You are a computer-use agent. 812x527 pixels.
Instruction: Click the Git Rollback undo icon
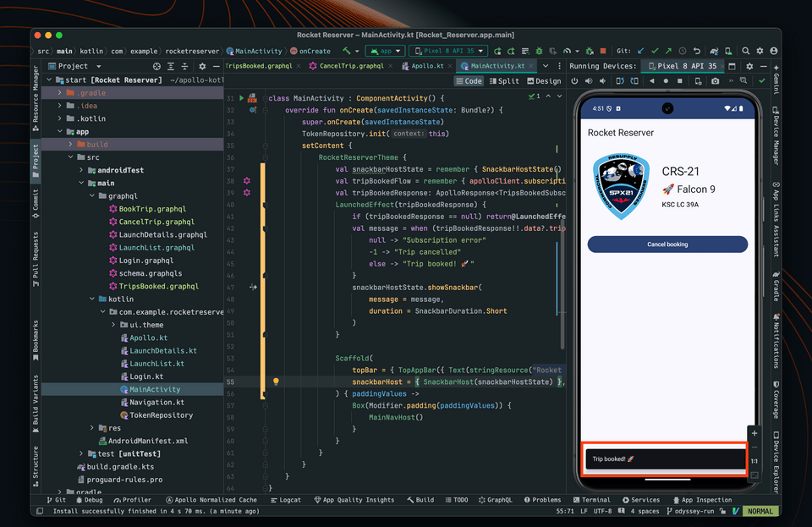point(696,51)
